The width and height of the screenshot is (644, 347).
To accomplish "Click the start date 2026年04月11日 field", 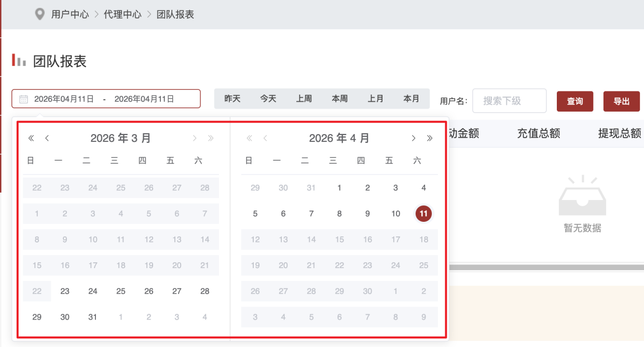I will tap(64, 99).
